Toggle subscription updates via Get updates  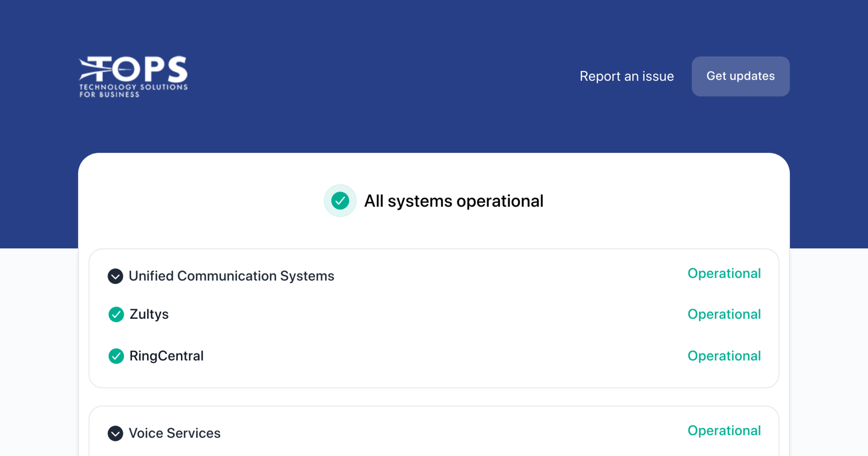[740, 76]
